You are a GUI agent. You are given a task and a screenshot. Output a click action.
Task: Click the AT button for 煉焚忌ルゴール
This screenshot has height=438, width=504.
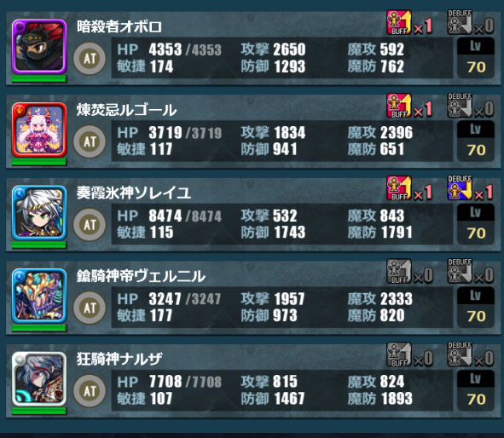(x=90, y=141)
